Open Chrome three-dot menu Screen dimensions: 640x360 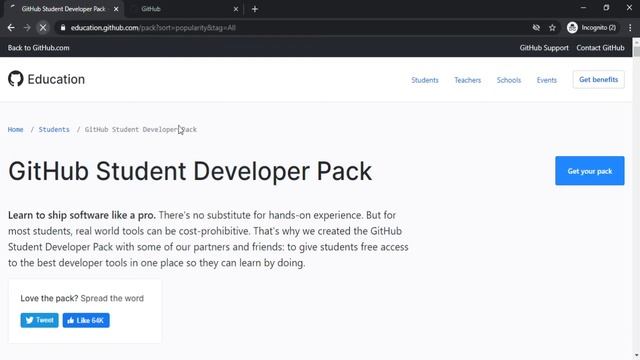click(630, 28)
